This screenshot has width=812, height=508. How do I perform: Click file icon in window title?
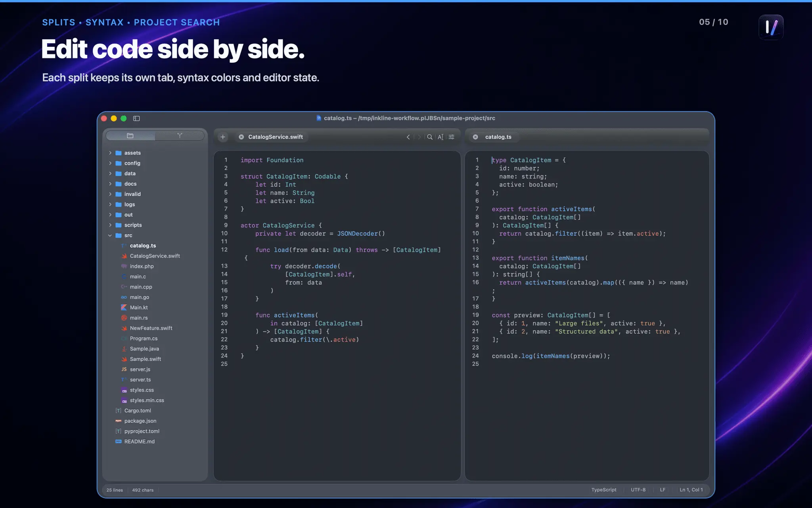319,118
